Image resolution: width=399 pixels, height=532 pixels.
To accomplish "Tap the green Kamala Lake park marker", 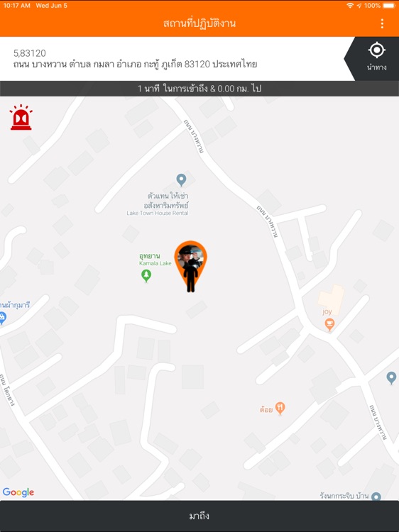I will [x=146, y=275].
